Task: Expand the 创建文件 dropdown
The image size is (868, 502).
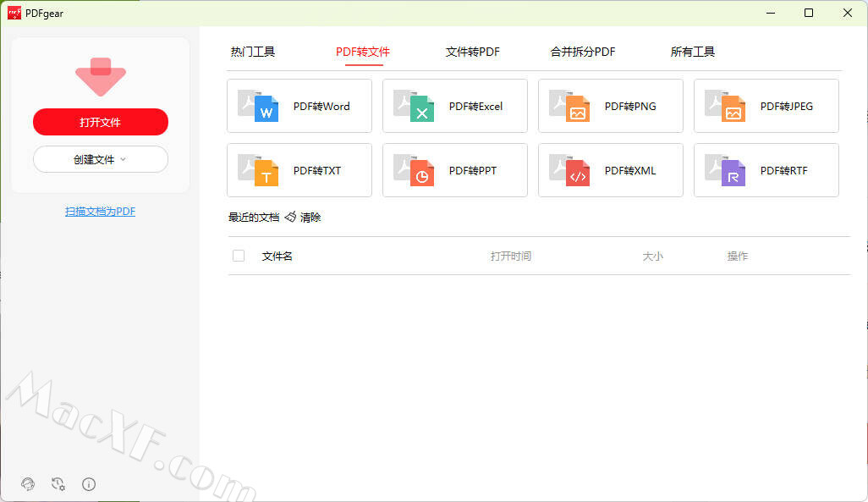Action: tap(101, 159)
